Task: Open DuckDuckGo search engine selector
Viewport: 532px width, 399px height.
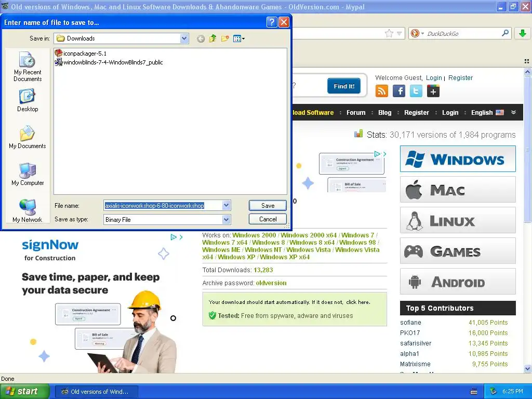Action: [x=417, y=33]
